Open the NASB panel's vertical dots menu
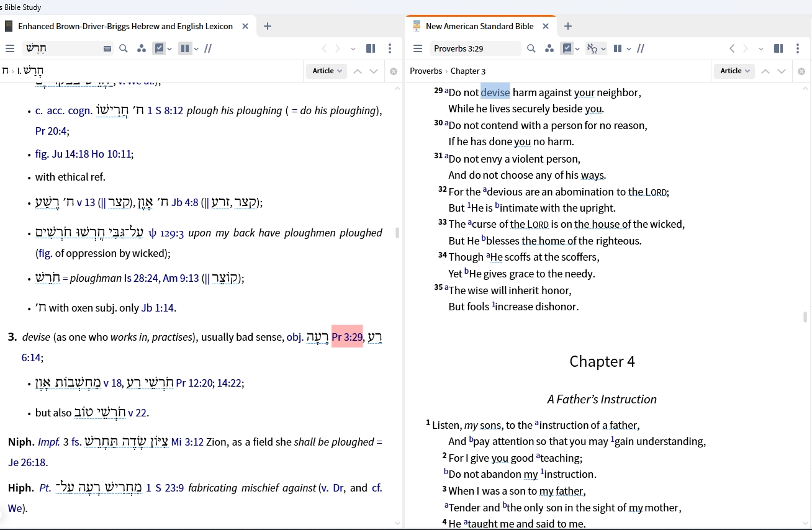 pos(798,48)
